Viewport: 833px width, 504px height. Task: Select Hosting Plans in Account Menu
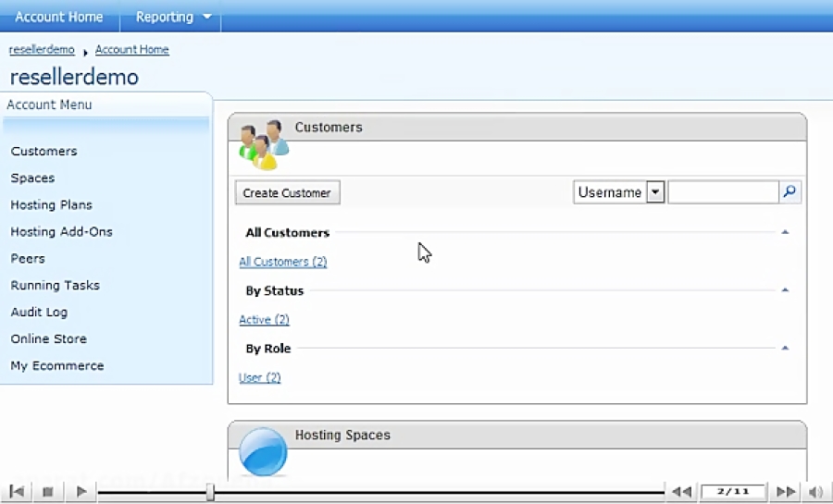pos(51,204)
